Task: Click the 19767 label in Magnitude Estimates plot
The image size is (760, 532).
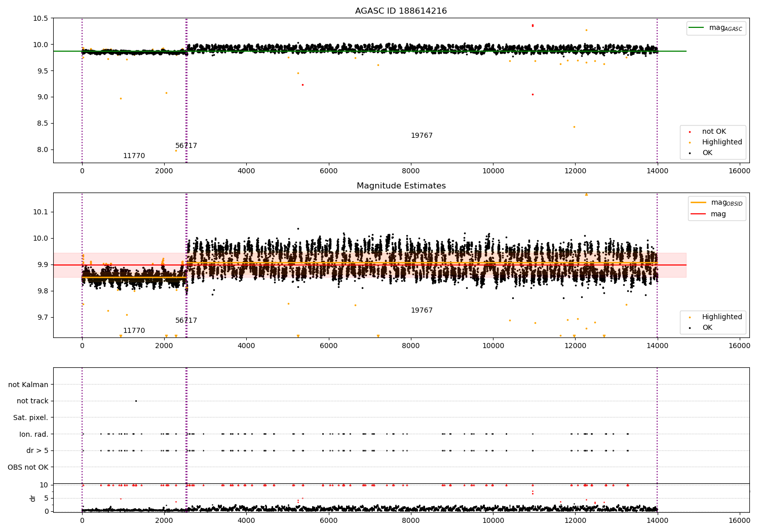Action: pos(422,311)
